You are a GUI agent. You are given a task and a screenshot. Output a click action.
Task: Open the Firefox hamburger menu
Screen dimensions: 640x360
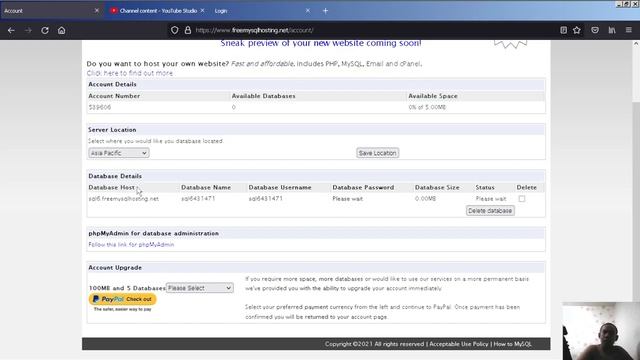click(x=629, y=30)
